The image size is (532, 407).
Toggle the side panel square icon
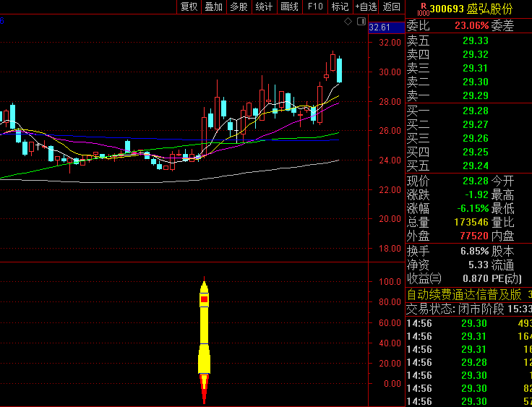[361, 22]
